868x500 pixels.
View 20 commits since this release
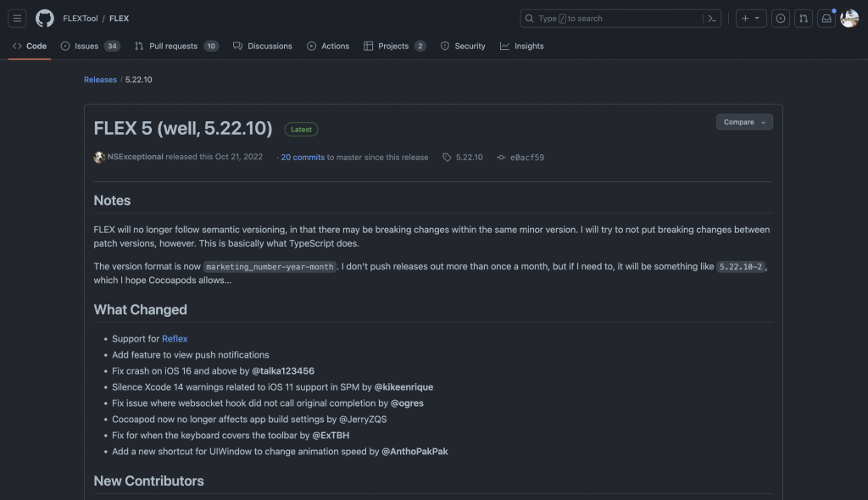303,158
